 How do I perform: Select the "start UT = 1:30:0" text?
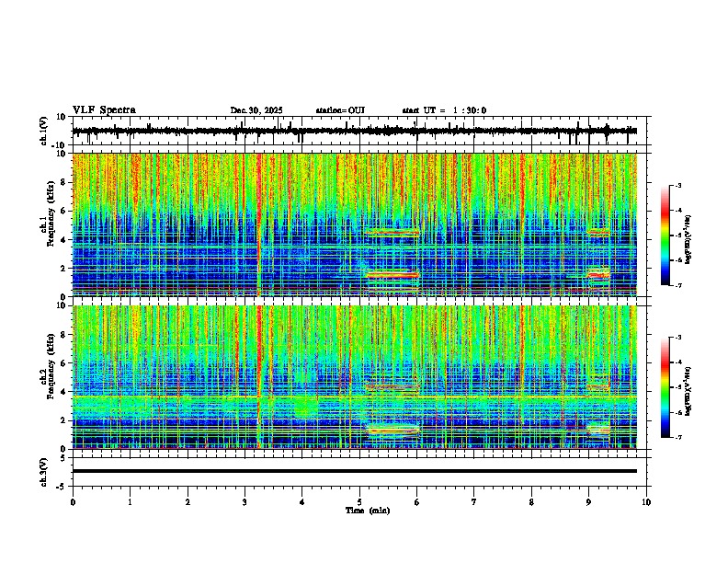tap(444, 110)
